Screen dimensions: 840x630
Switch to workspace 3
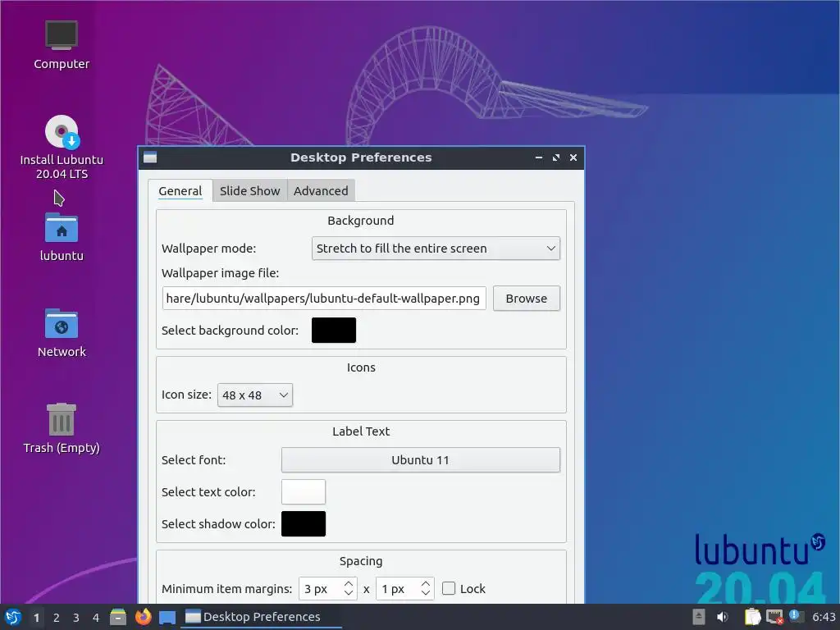[x=76, y=618]
